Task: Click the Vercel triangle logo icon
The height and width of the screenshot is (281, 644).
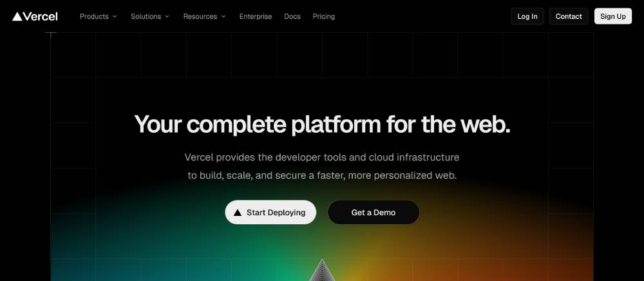Action: (17, 16)
